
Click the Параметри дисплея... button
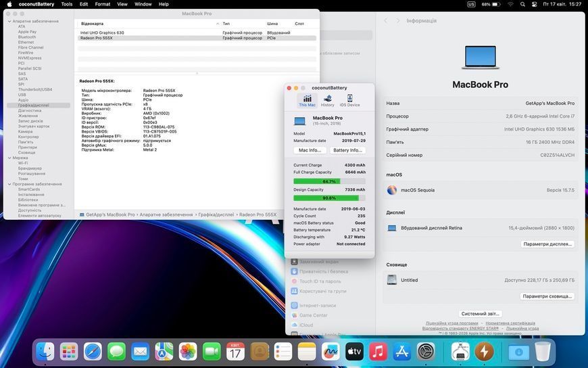click(547, 244)
